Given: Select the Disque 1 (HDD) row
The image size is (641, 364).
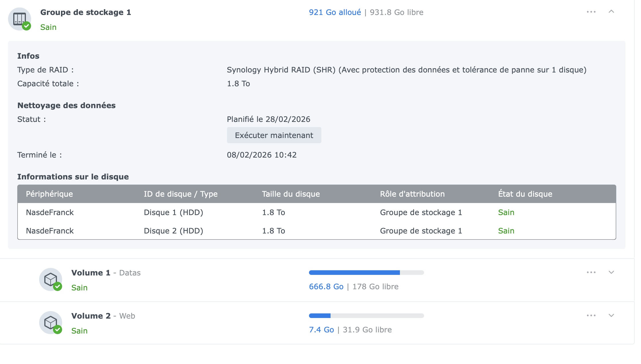Looking at the screenshot, I should click(173, 212).
